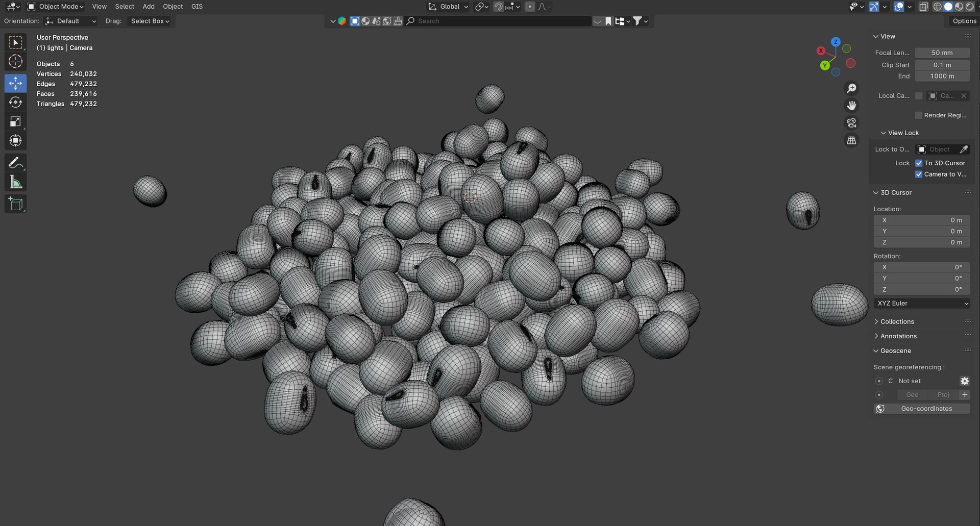Switch perspective/orthographic with grid icon
The image size is (980, 526).
tap(851, 140)
